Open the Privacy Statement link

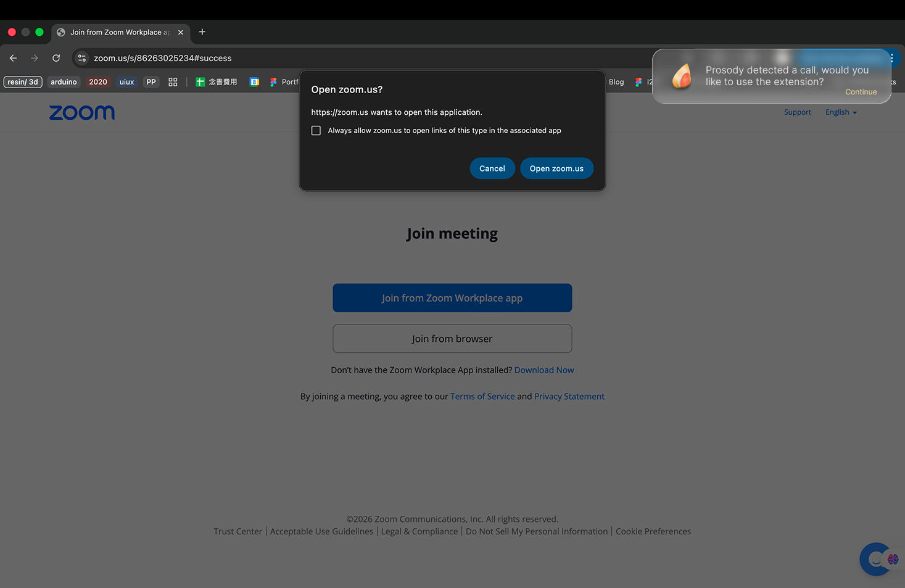569,397
